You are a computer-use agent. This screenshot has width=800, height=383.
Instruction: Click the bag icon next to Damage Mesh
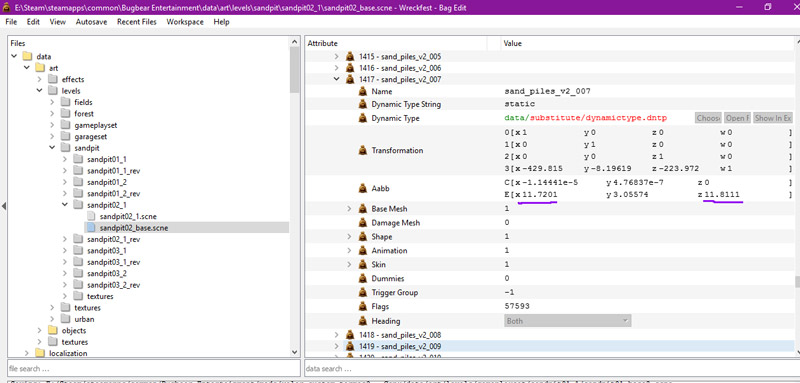coord(362,223)
